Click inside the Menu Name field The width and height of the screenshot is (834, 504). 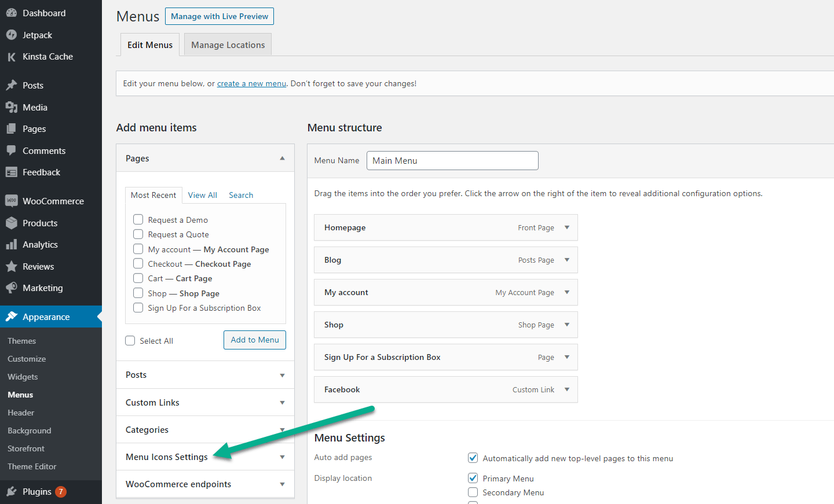[x=452, y=160]
